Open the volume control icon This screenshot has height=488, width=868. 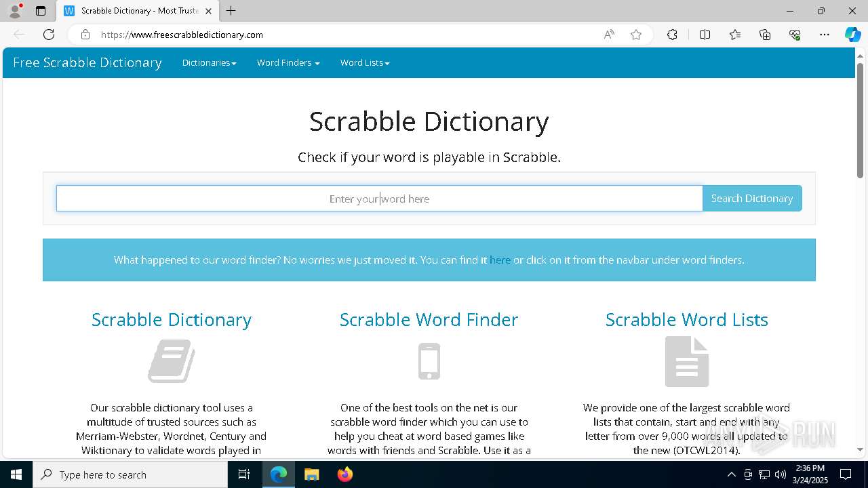tap(781, 474)
